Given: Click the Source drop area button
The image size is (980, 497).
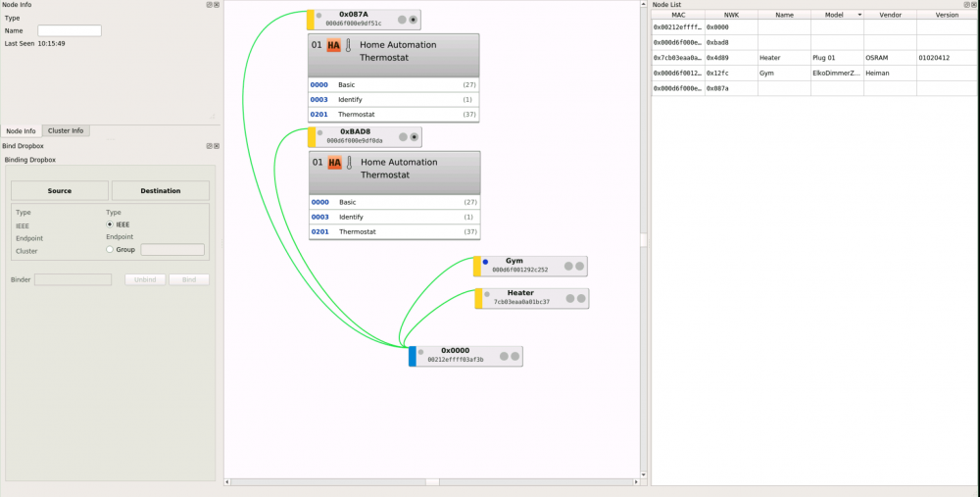Looking at the screenshot, I should (x=59, y=190).
